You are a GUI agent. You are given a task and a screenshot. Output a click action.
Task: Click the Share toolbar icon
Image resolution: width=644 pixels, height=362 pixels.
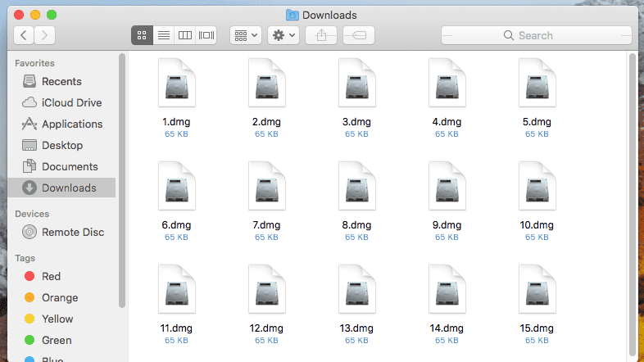(321, 35)
